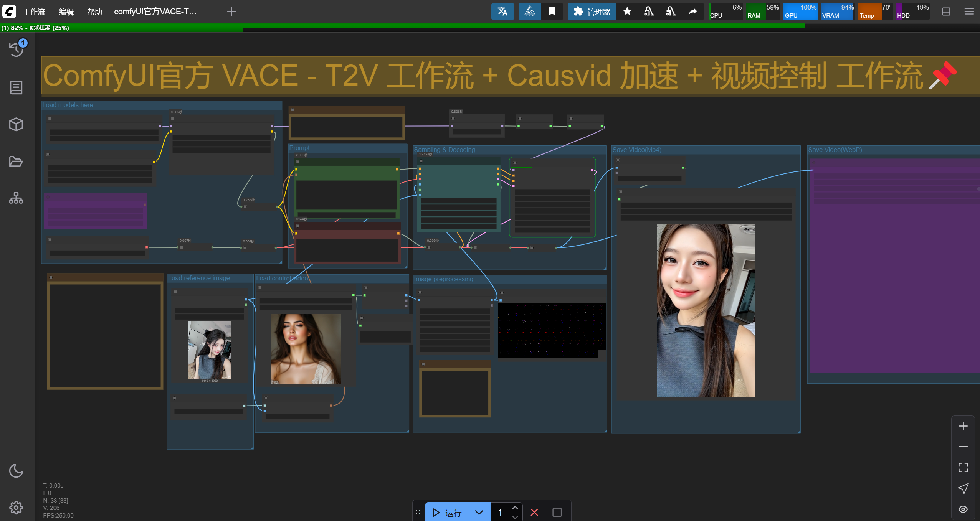Open the node tree hierarchy icon
This screenshot has height=521, width=980.
16,198
